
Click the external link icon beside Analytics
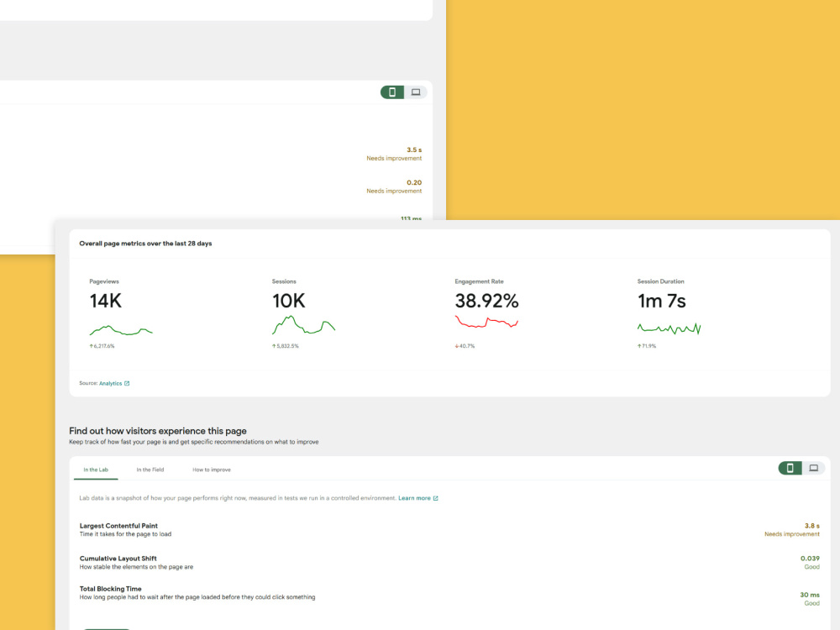(127, 384)
